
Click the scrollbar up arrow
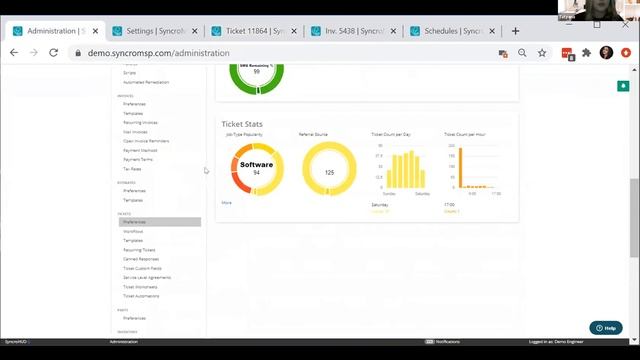[634, 70]
